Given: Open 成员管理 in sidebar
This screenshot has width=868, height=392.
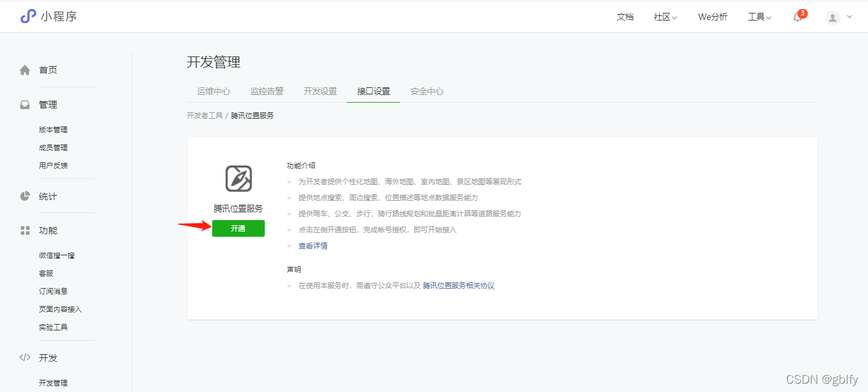Looking at the screenshot, I should (53, 148).
